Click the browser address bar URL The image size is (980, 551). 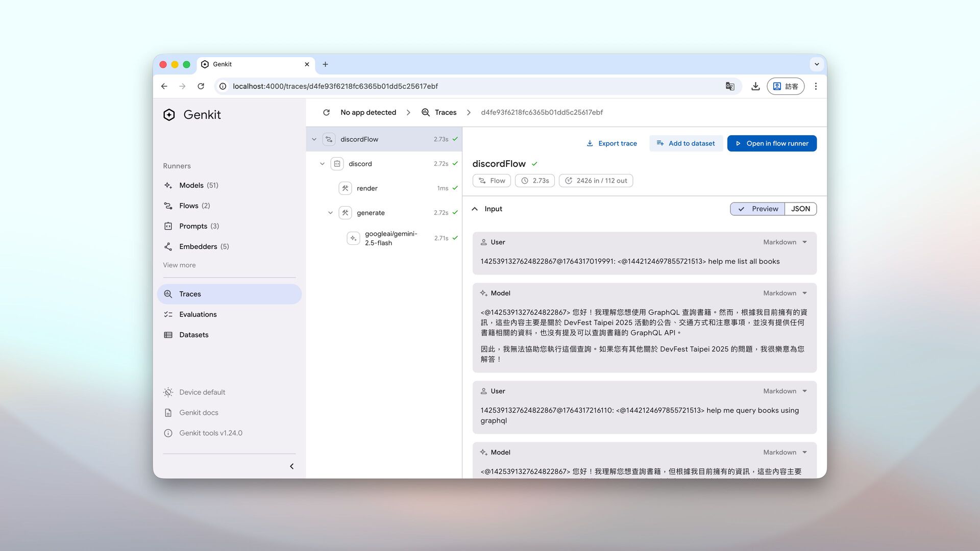pos(335,86)
